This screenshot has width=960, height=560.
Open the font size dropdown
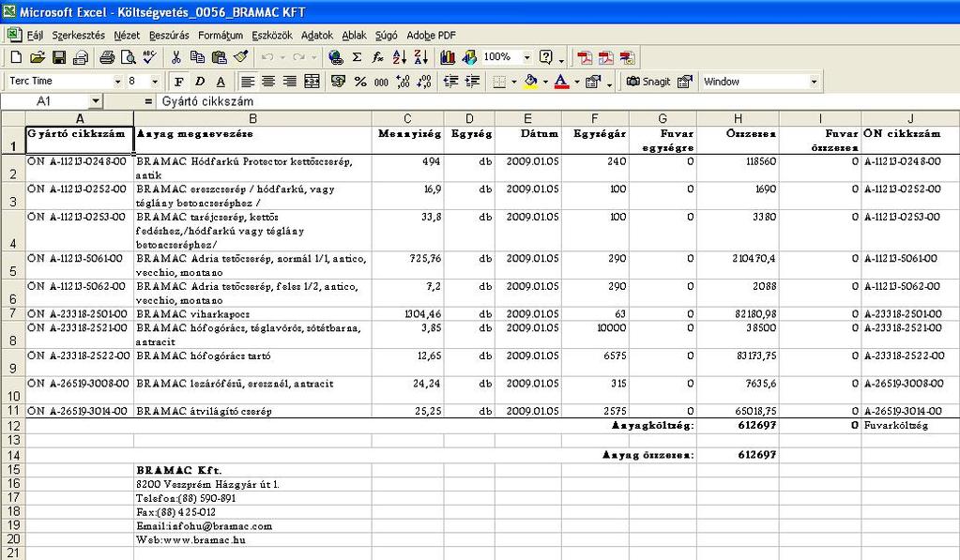point(155,82)
